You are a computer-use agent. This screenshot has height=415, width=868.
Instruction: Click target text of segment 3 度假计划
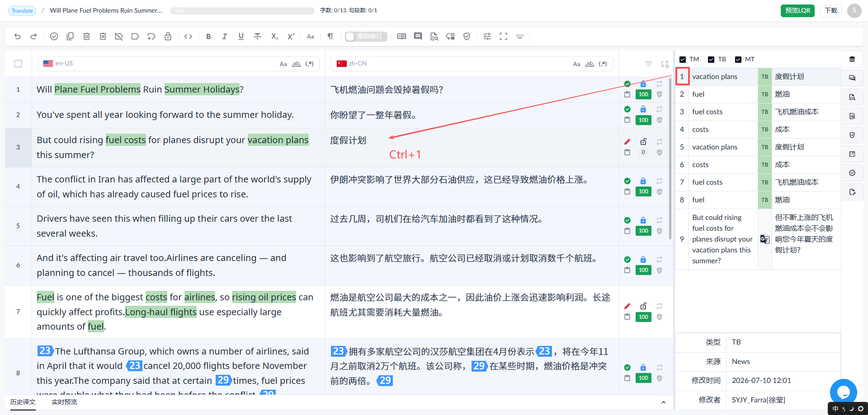point(348,140)
